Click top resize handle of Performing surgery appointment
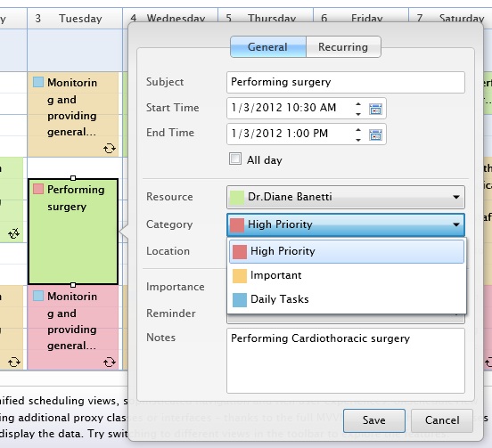The image size is (492, 448). pyautogui.click(x=73, y=178)
